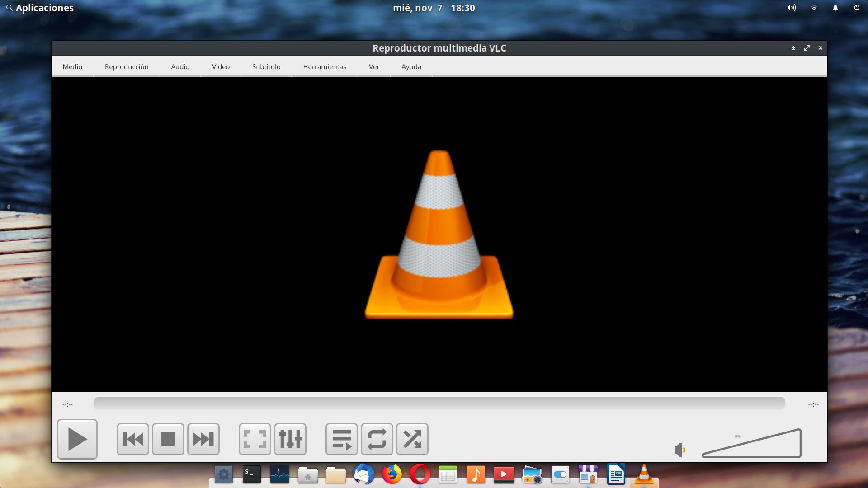Open the Herramientas menu
868x488 pixels.
click(x=325, y=66)
